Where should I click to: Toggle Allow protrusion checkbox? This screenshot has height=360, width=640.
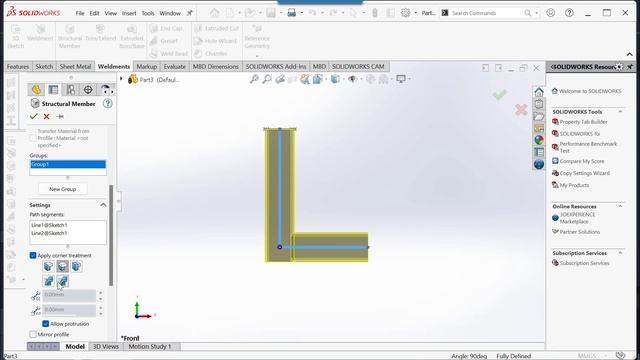coord(46,324)
